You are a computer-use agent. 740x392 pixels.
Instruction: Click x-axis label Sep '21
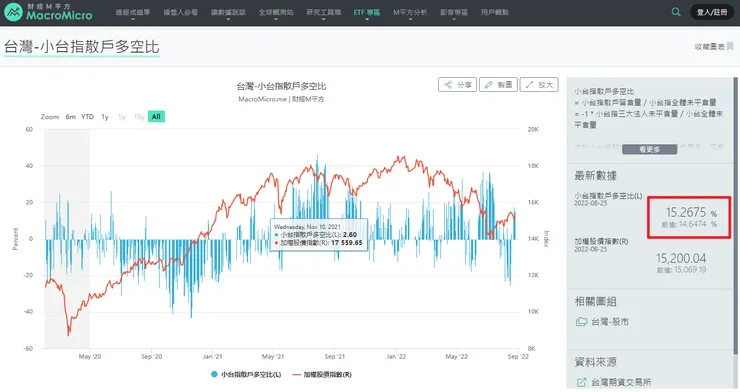335,357
